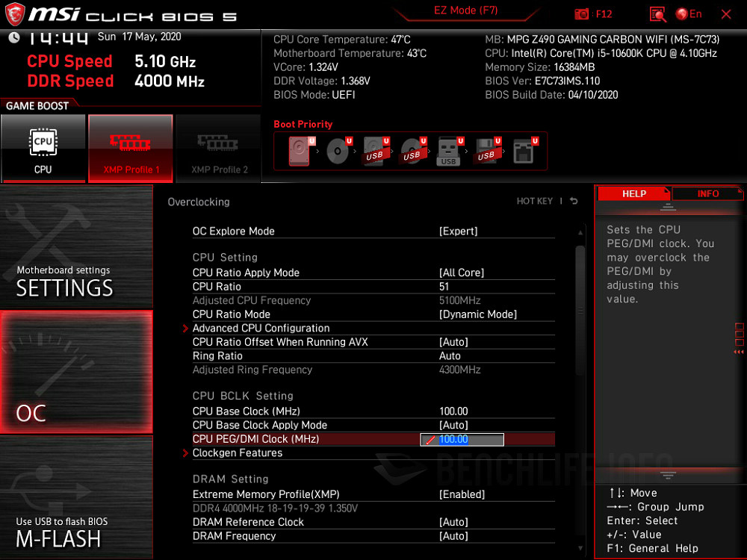This screenshot has height=560, width=747.
Task: Open search using the magnifier document icon
Action: (x=658, y=13)
